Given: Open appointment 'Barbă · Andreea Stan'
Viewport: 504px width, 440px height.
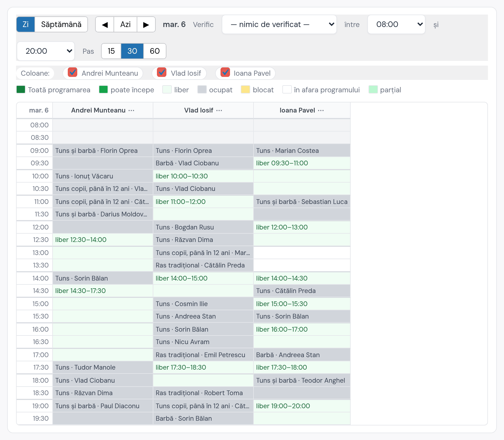Looking at the screenshot, I should 302,355.
